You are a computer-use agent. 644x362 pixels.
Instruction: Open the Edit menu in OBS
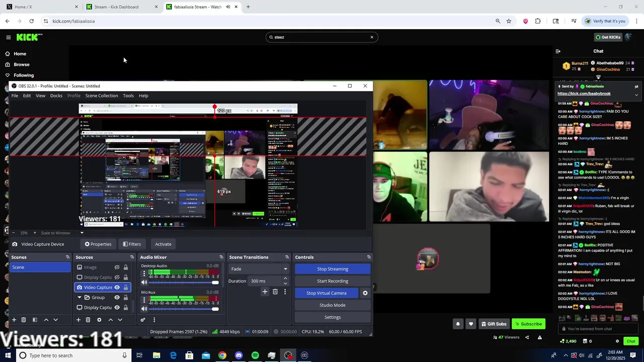[27, 96]
